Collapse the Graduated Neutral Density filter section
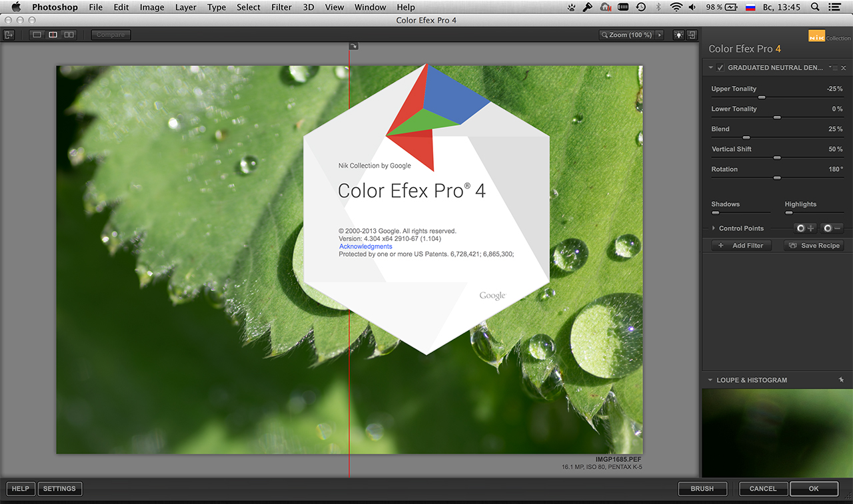 pos(711,68)
